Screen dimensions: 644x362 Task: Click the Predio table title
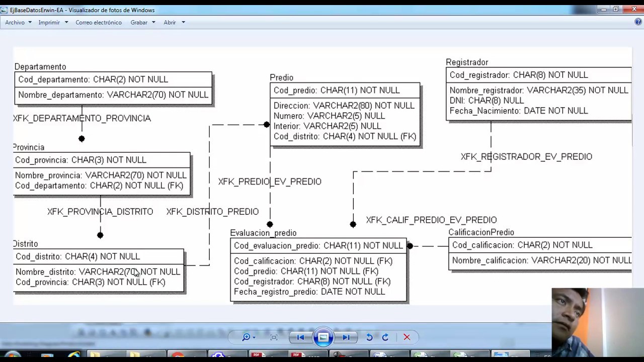[x=281, y=77]
